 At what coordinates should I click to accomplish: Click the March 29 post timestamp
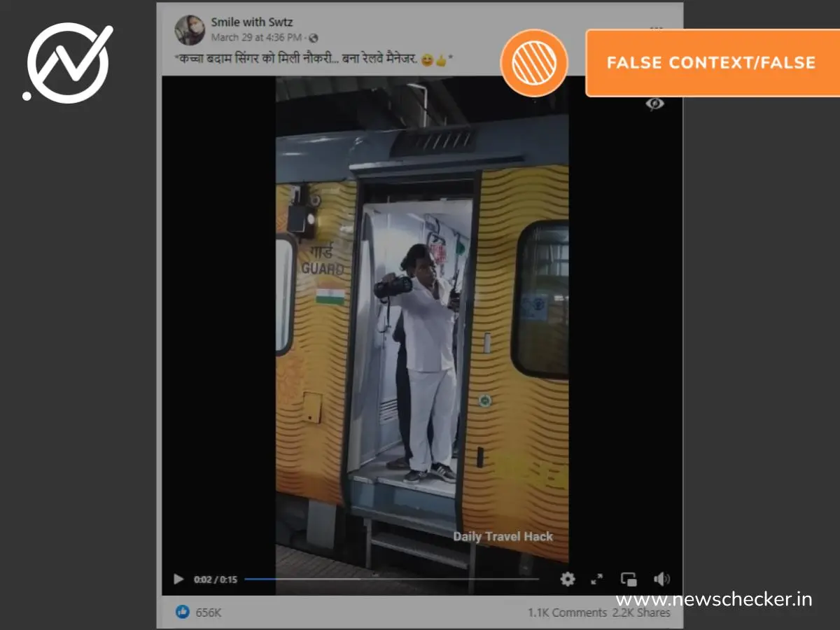tap(256, 38)
